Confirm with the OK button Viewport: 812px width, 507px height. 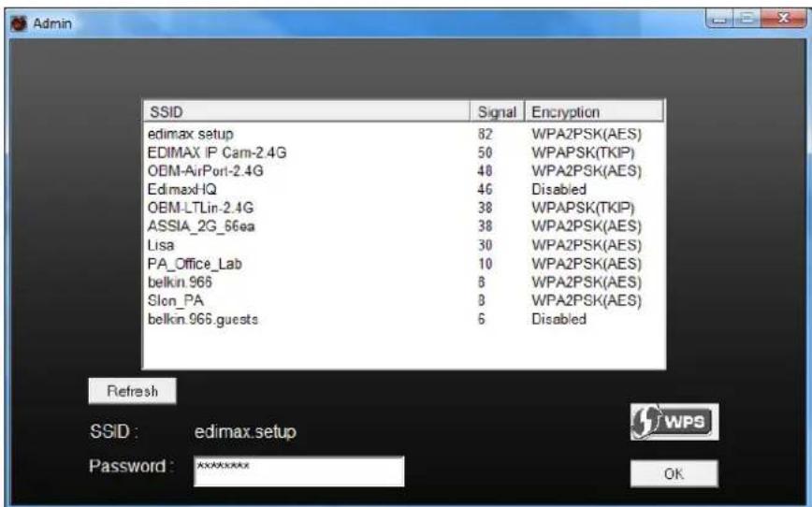pyautogui.click(x=674, y=473)
